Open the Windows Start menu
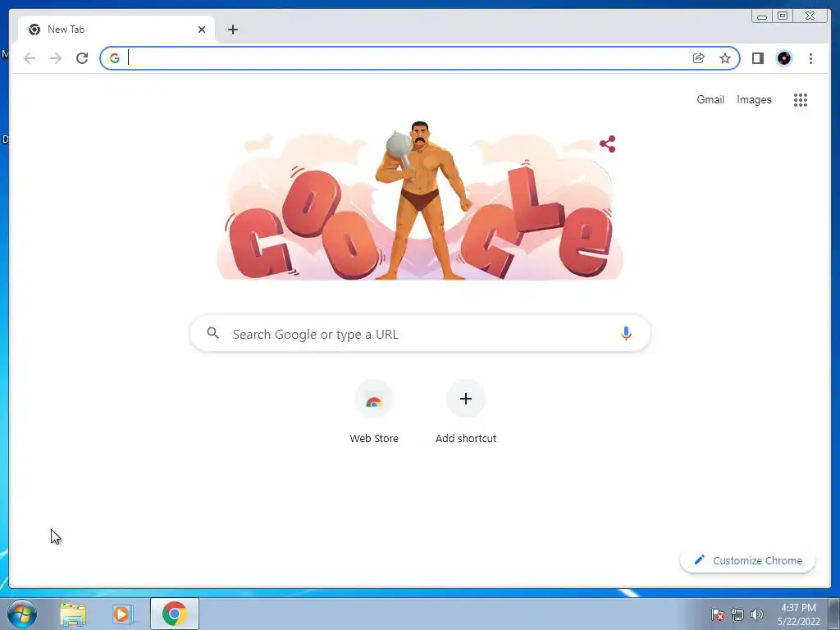 tap(22, 614)
